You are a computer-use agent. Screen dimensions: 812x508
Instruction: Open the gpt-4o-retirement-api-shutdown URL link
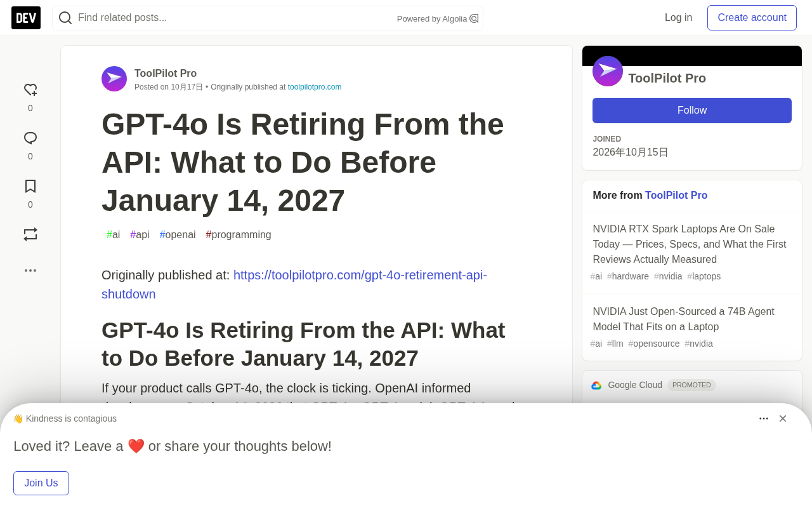(294, 284)
